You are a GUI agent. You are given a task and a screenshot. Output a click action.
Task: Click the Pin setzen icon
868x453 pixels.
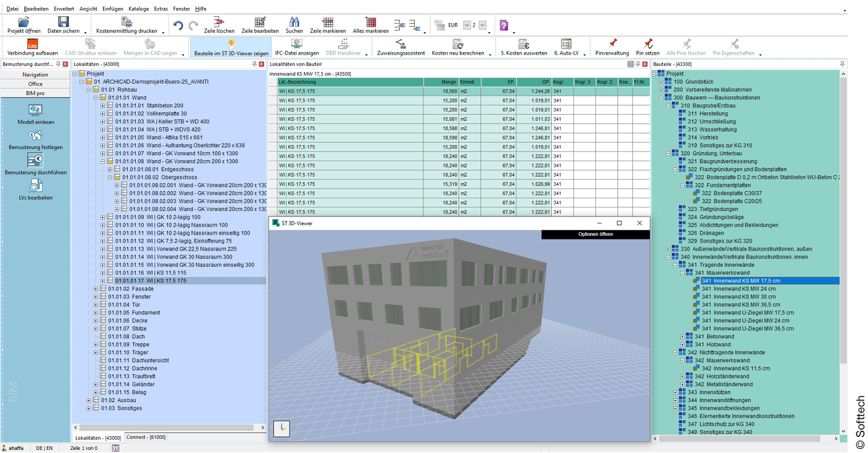click(647, 45)
